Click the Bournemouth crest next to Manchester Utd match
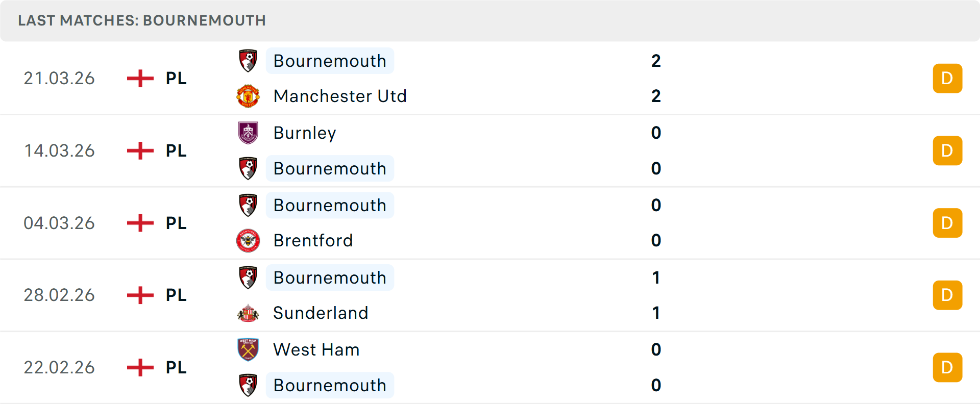 pyautogui.click(x=248, y=60)
